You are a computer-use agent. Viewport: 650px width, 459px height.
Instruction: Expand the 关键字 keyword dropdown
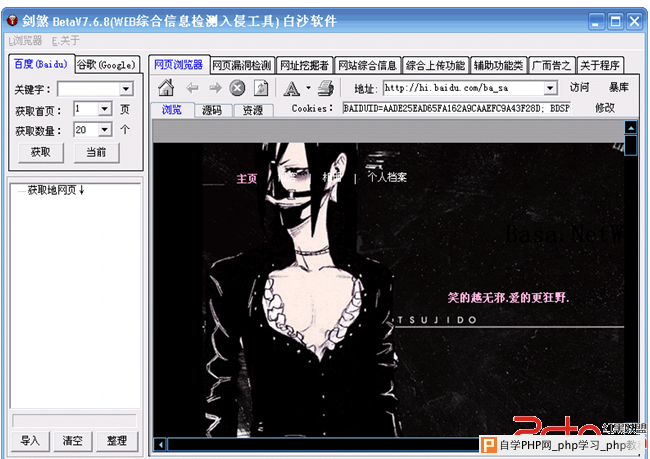point(126,89)
